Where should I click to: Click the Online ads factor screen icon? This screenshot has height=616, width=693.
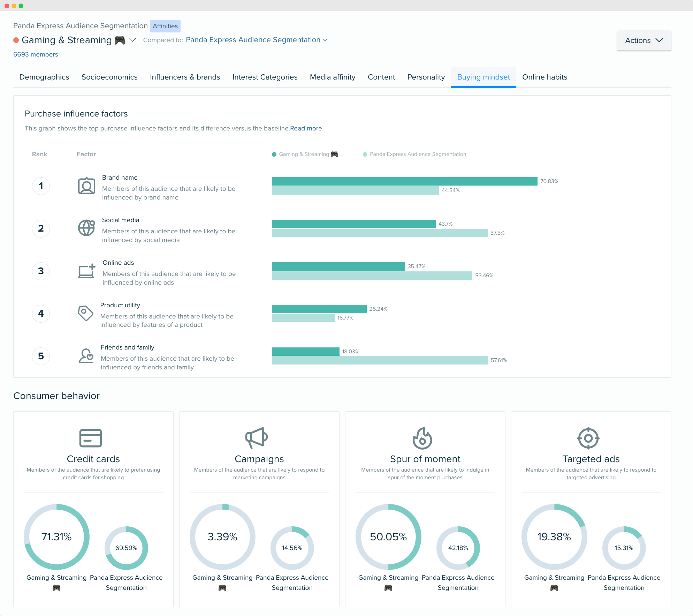87,271
